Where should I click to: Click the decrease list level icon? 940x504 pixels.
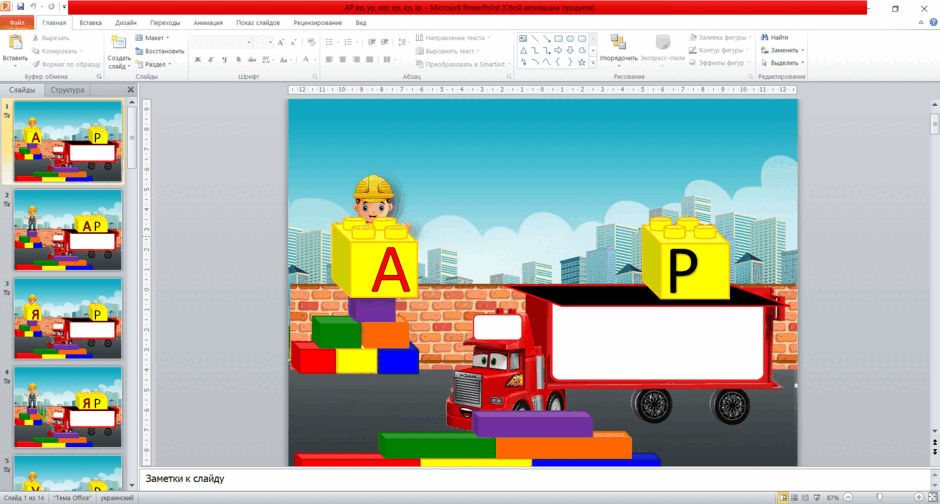click(372, 42)
